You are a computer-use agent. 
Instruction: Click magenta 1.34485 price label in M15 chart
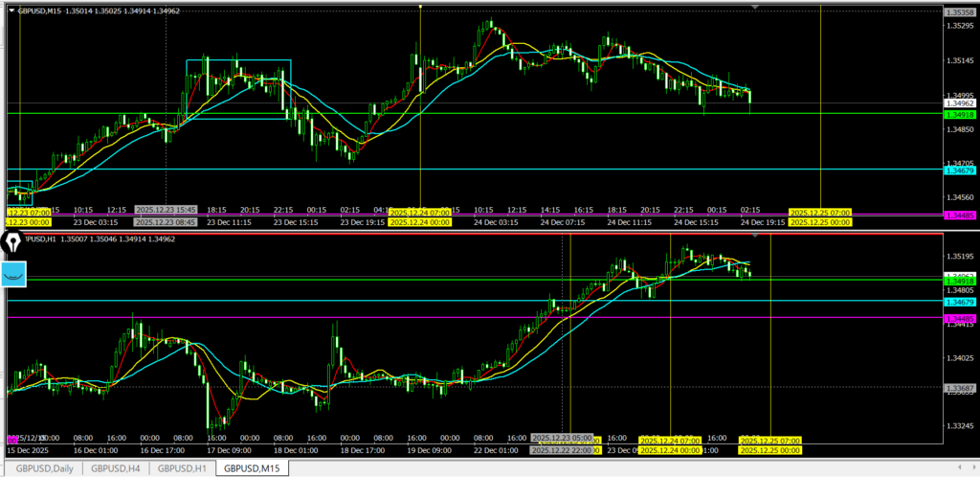pos(959,216)
